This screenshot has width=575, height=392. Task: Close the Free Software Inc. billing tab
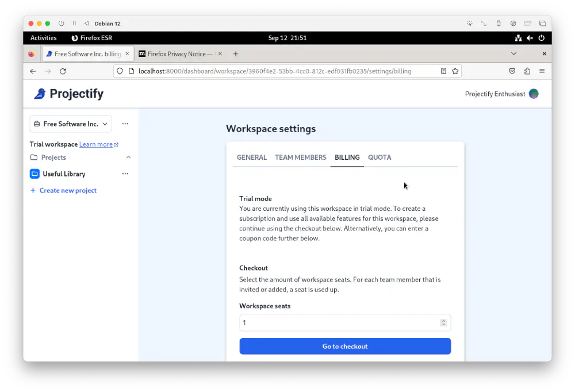(127, 53)
